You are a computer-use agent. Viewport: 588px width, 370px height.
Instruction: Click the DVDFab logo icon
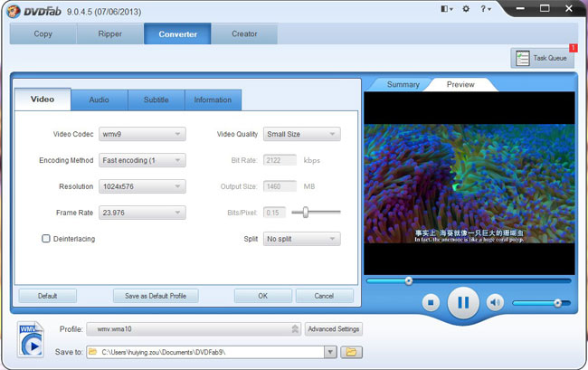pos(14,11)
